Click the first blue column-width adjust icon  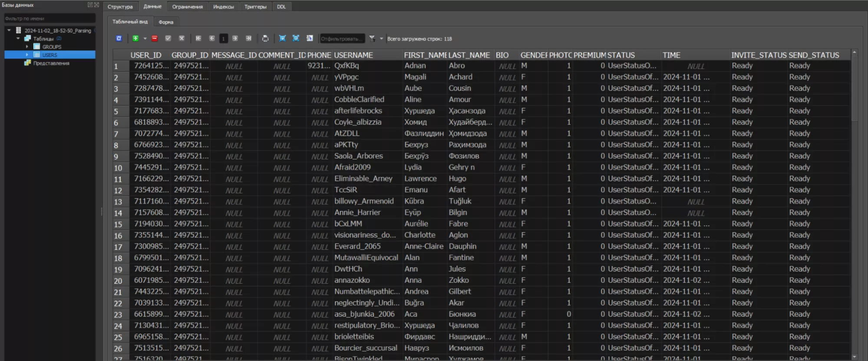click(x=282, y=39)
